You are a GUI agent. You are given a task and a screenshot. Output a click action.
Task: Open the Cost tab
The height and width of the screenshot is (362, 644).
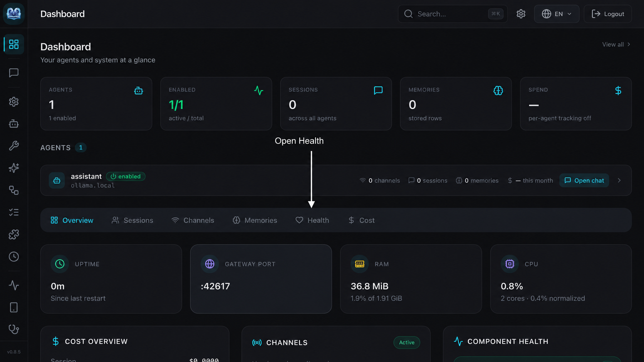point(361,220)
